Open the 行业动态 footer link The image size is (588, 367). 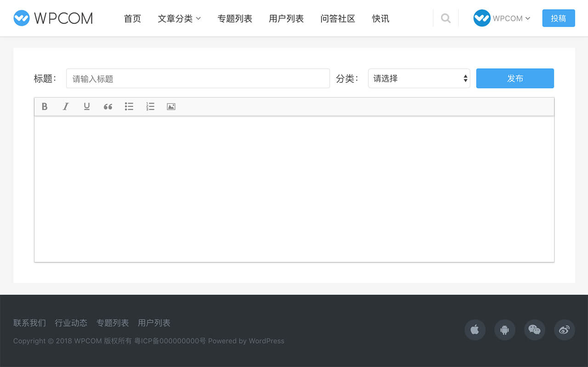click(71, 323)
